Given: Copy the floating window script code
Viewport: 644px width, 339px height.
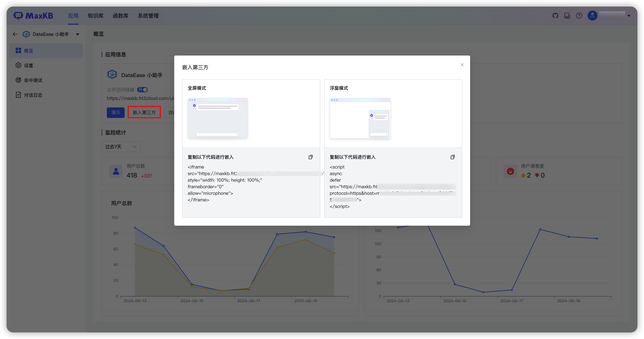Looking at the screenshot, I should point(453,157).
